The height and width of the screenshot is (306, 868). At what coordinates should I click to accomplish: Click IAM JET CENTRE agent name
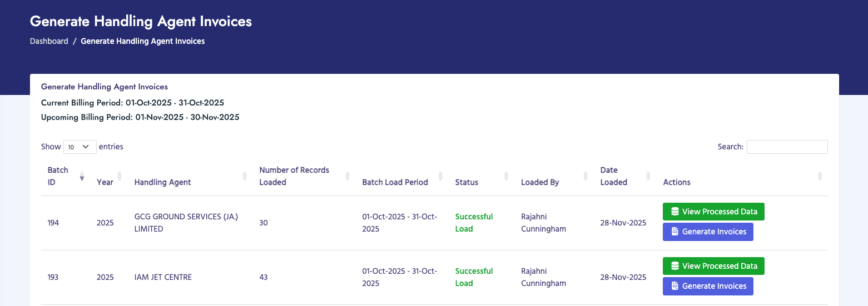163,277
